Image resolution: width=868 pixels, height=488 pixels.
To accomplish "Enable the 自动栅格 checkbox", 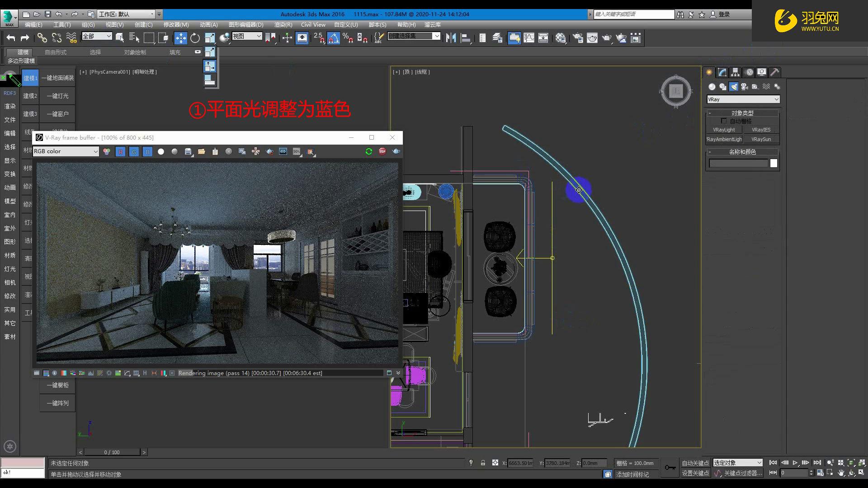I will [724, 120].
